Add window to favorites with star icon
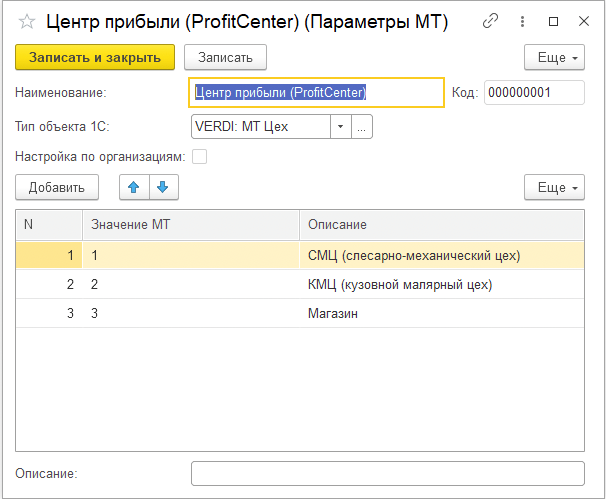Screen dimensions: 606x499 (27, 21)
